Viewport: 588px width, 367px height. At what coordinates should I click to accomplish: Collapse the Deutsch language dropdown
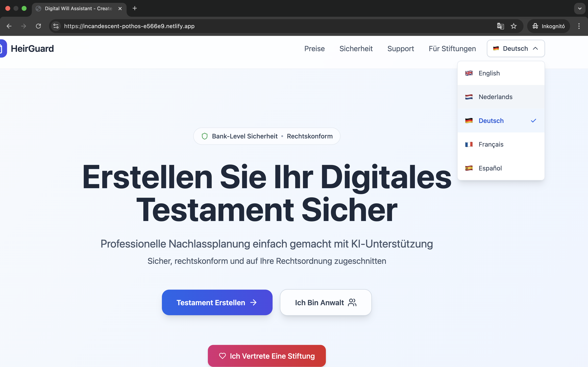point(516,49)
